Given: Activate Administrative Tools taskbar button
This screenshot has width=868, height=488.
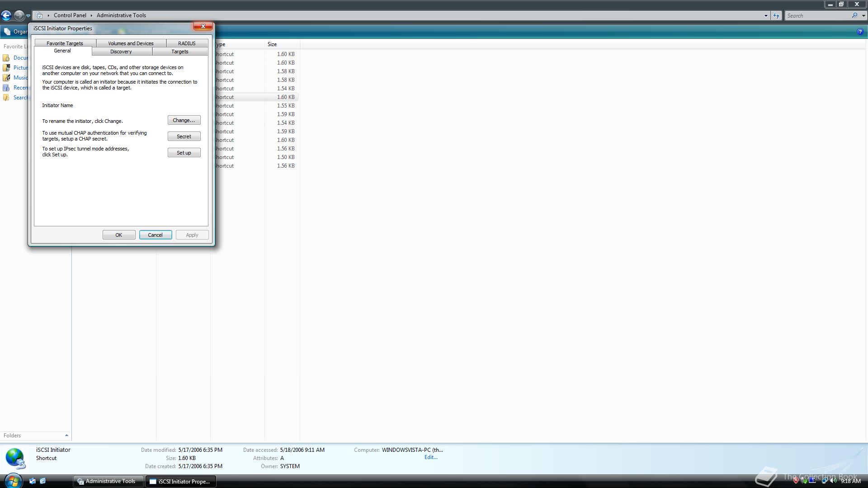Looking at the screenshot, I should coord(108,481).
